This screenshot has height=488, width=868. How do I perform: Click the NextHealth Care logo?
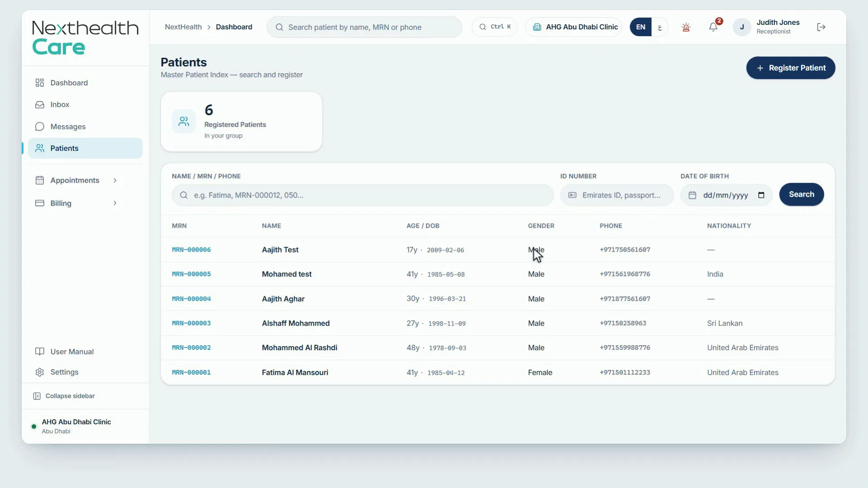(85, 38)
